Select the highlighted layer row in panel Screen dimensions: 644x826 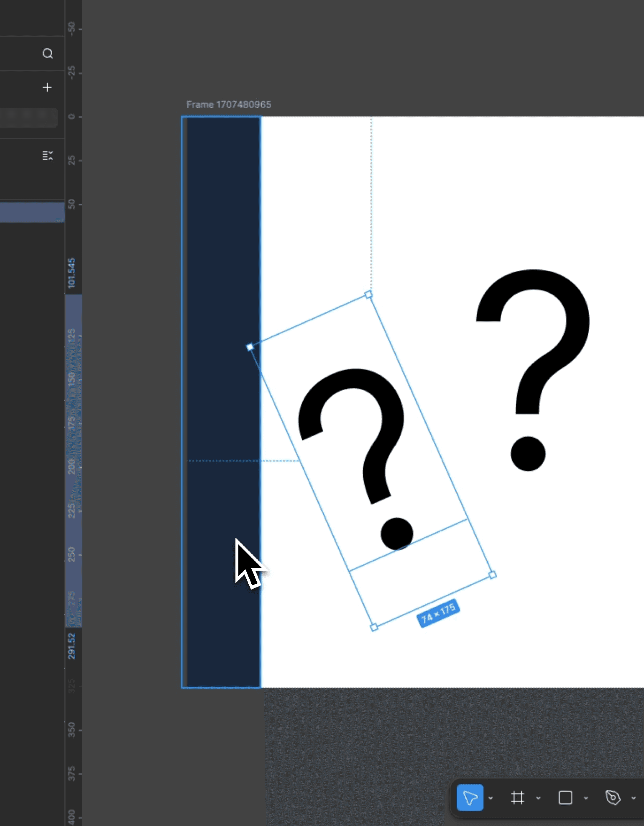(32, 212)
